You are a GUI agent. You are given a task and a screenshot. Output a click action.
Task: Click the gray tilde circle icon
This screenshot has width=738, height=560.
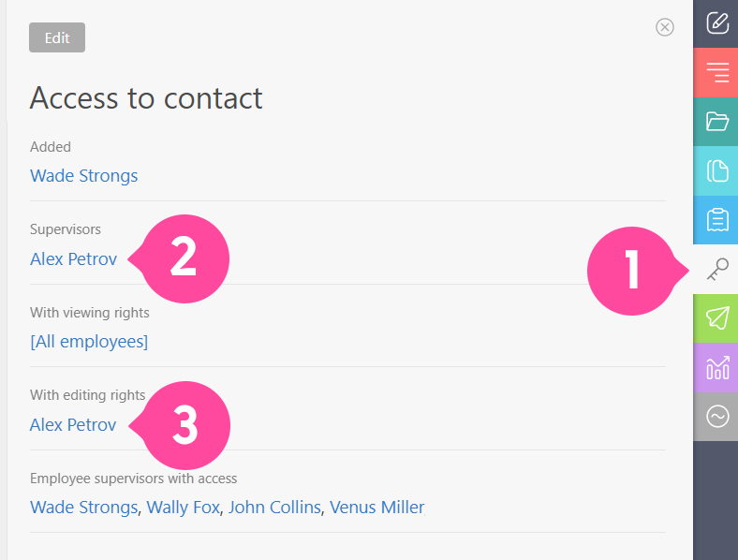[716, 417]
